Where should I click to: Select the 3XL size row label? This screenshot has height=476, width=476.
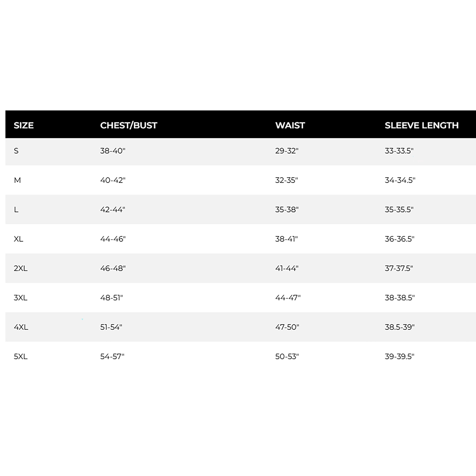(x=20, y=298)
